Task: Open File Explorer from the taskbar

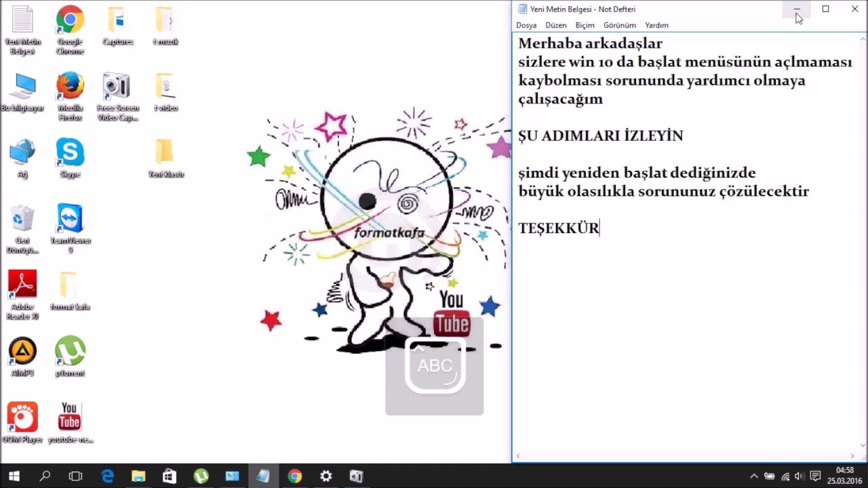Action: pyautogui.click(x=138, y=476)
